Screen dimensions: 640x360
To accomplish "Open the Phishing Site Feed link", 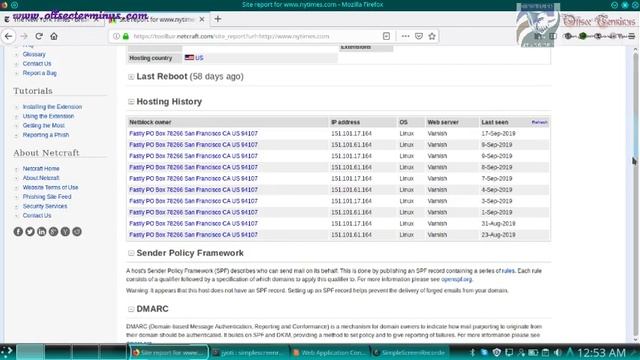I will click(47, 196).
